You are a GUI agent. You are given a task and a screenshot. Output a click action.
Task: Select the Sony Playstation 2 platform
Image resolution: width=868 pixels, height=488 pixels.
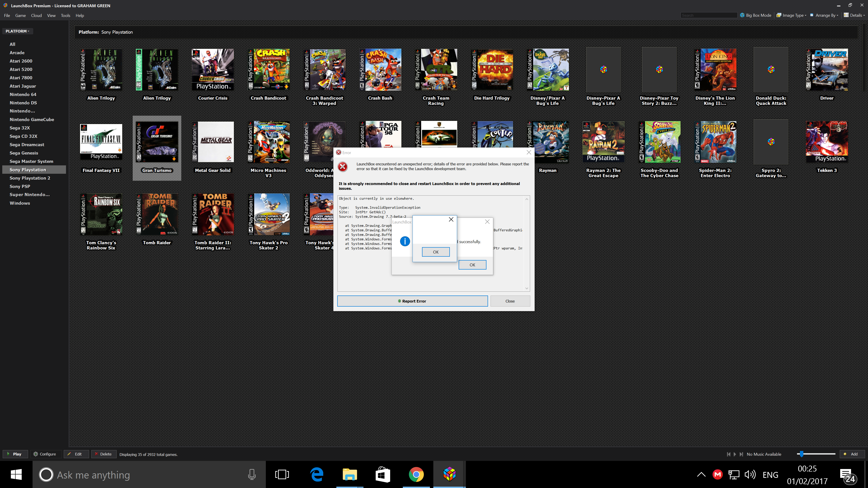click(30, 178)
